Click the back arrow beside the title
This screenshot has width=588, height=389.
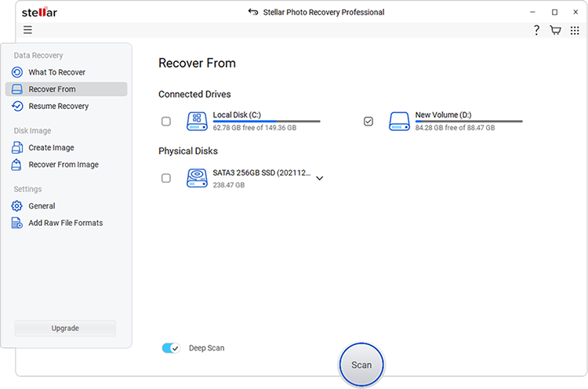253,12
